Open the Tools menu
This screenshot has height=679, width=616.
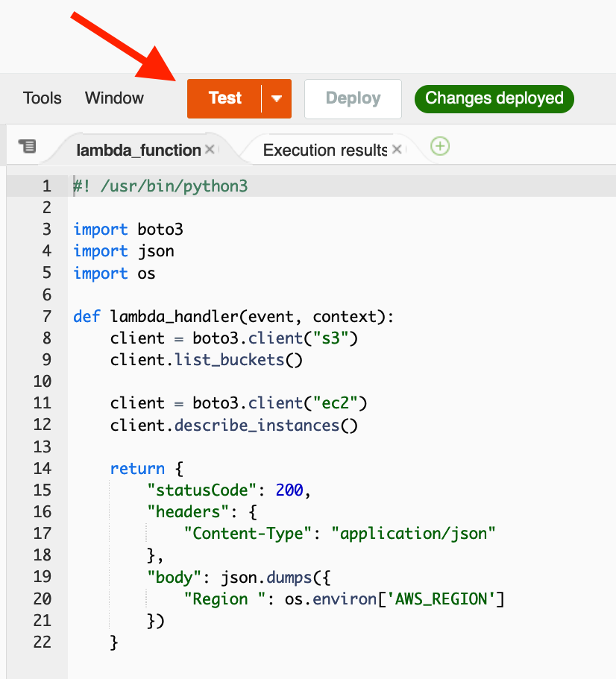tap(42, 98)
